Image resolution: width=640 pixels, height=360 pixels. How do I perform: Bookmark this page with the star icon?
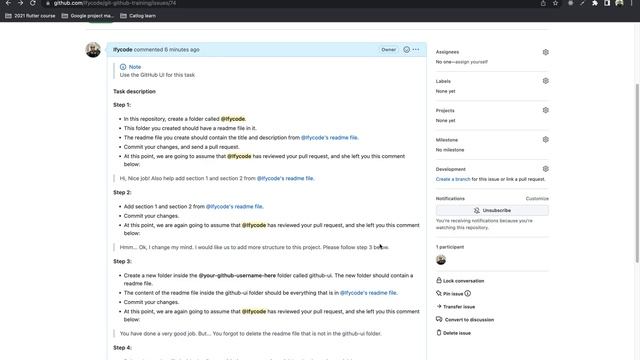pos(556,3)
